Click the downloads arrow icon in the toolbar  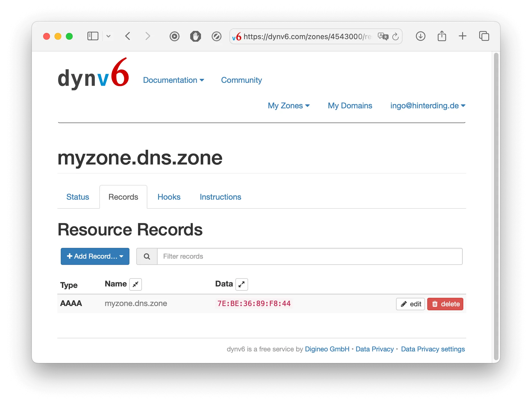pos(421,36)
